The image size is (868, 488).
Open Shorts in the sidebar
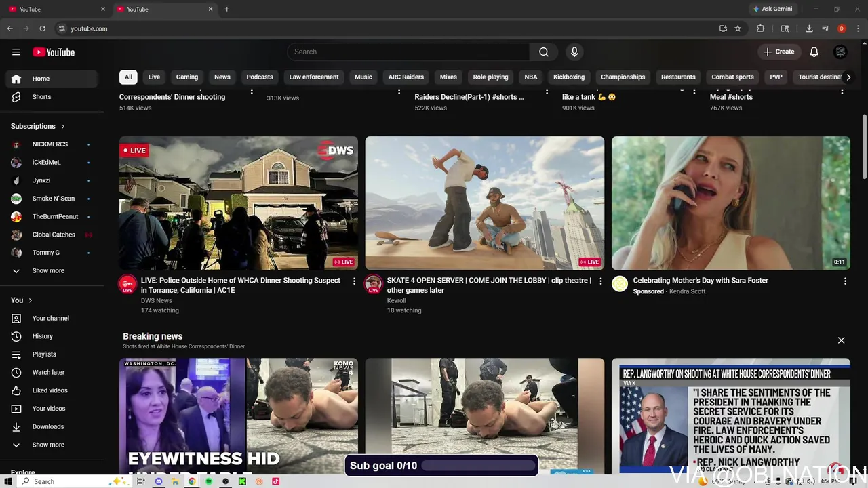[53, 97]
